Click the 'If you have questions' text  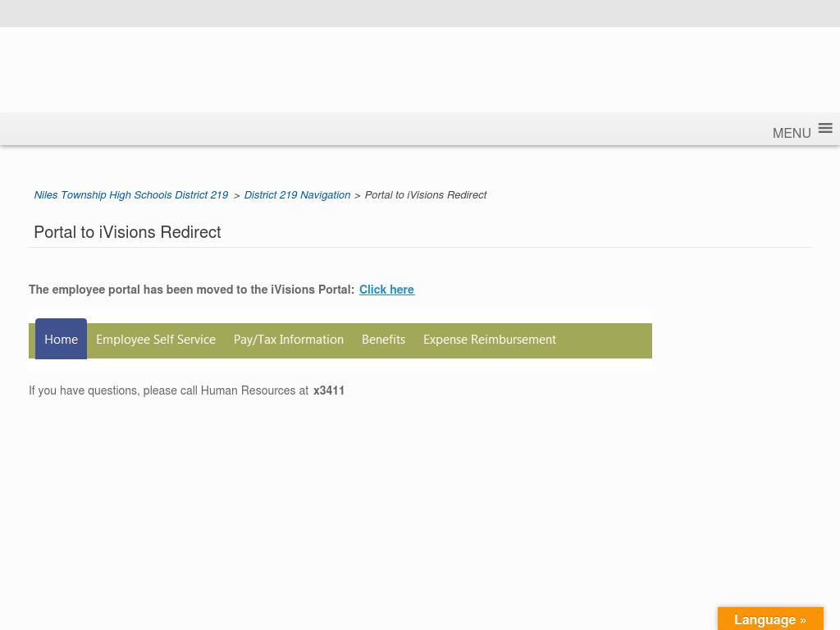(168, 391)
